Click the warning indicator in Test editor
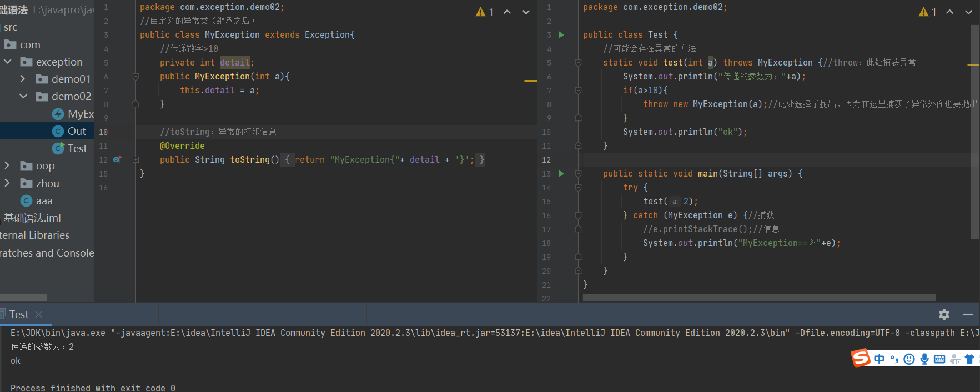Image resolution: width=980 pixels, height=392 pixels. click(x=928, y=12)
